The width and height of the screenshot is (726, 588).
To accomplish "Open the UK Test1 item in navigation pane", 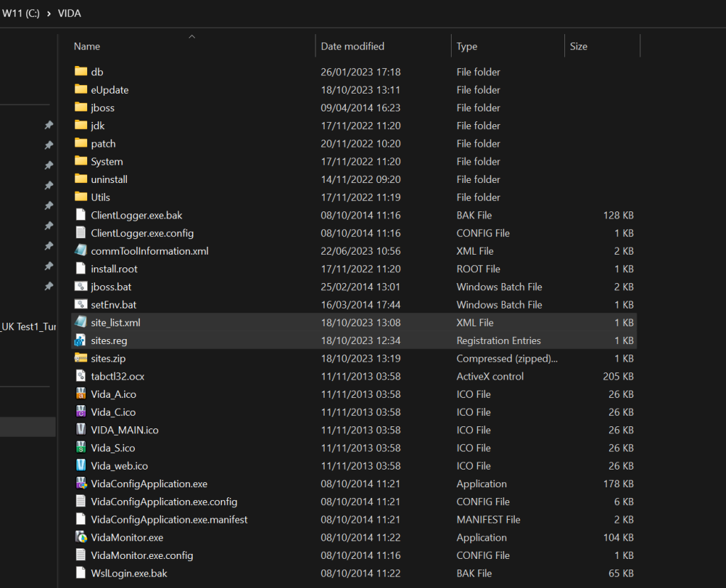I will pyautogui.click(x=28, y=327).
